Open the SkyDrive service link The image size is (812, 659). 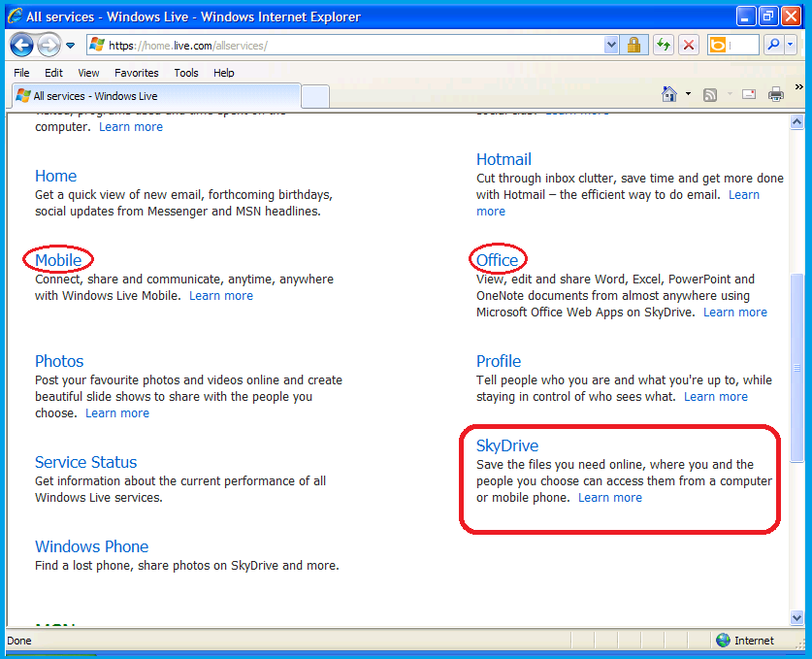(x=507, y=445)
